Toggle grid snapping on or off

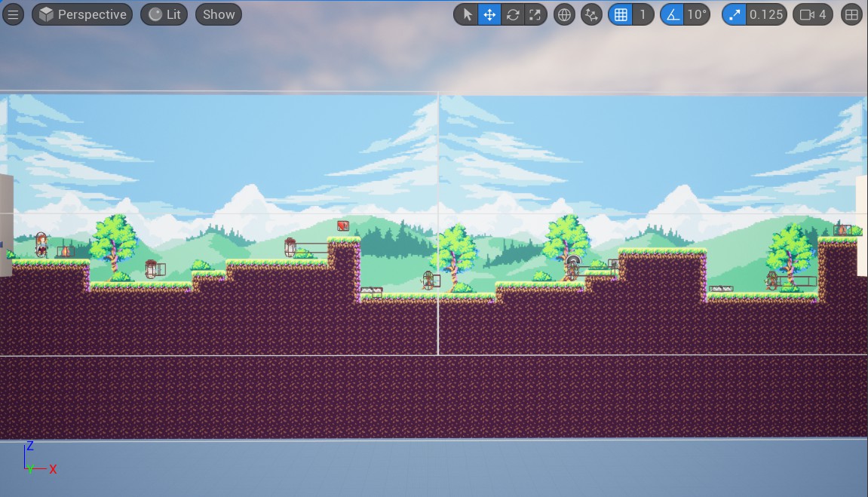click(x=620, y=14)
